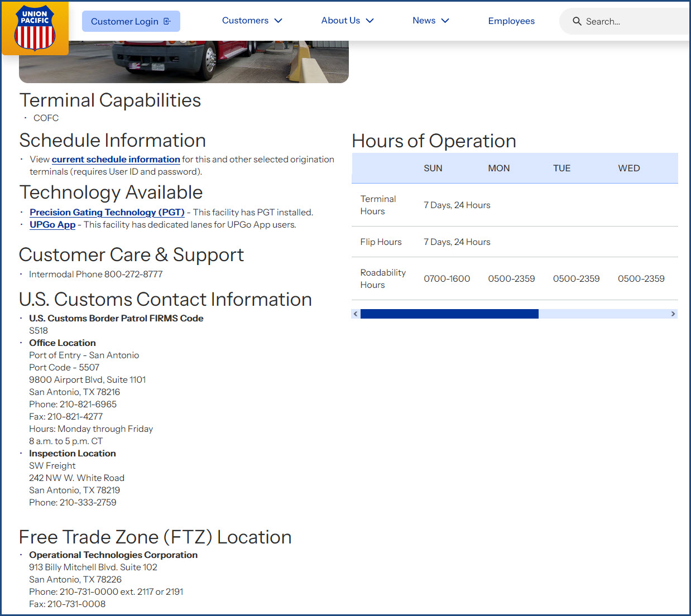691x616 pixels.
Task: Click the login arrow icon in Customer Login
Action: 167,21
